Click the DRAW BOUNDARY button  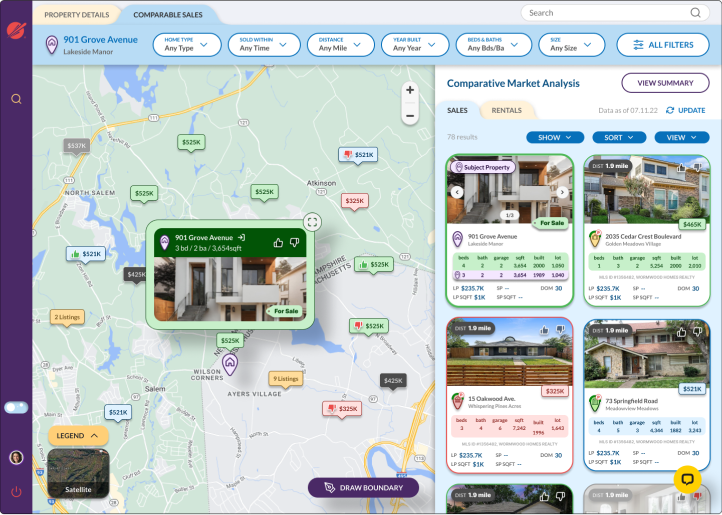363,488
